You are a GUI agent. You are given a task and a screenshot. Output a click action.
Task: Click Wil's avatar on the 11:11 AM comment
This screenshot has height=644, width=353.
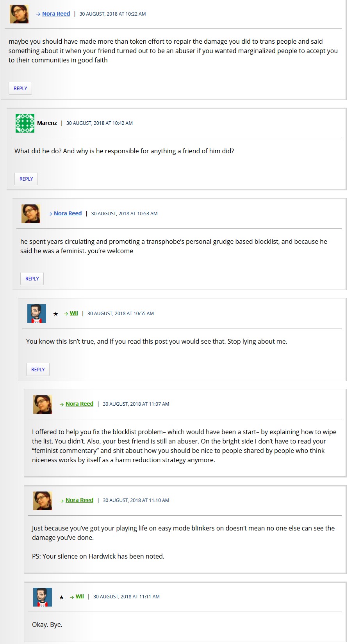click(x=43, y=597)
